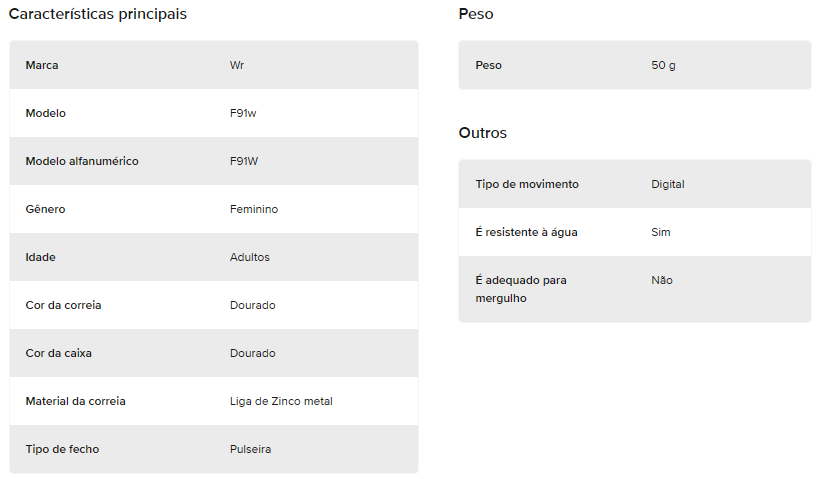820x479 pixels.
Task: Click the 'Gênero' row label
Action: (x=45, y=209)
